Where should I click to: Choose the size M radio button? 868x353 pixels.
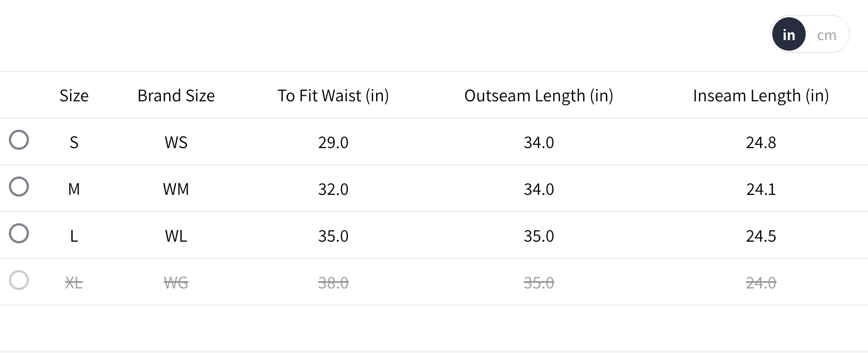[19, 187]
